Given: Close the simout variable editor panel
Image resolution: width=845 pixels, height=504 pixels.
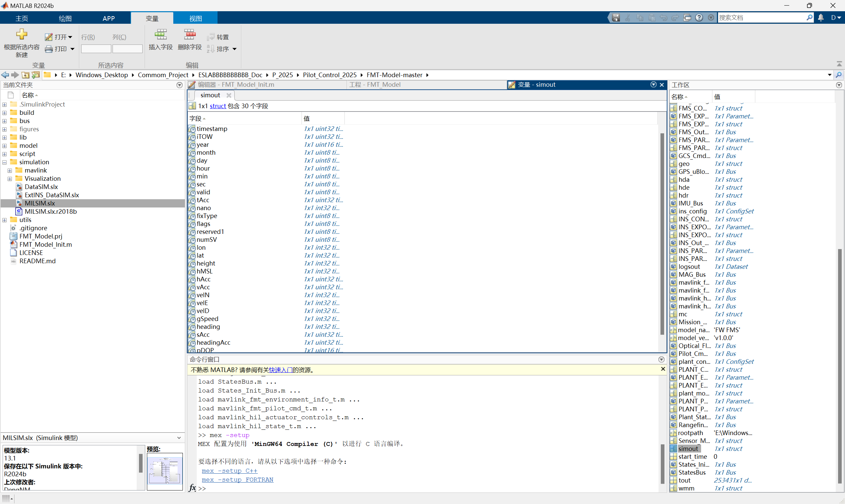Looking at the screenshot, I should click(x=662, y=85).
